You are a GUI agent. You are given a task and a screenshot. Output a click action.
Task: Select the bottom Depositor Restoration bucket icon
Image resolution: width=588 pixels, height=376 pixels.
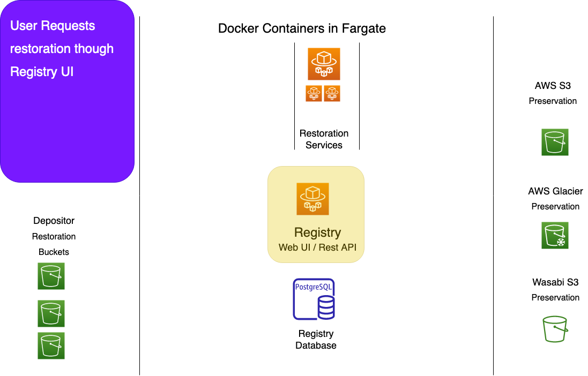coord(51,345)
